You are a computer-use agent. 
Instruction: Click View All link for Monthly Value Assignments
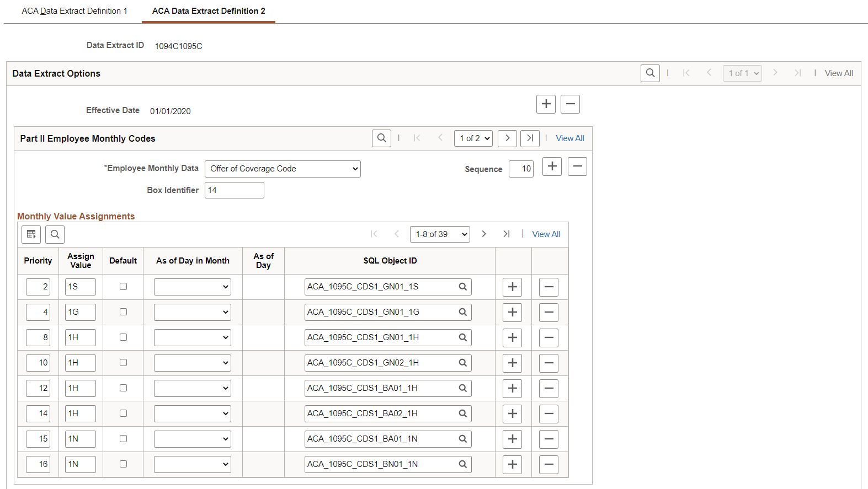[x=546, y=234]
